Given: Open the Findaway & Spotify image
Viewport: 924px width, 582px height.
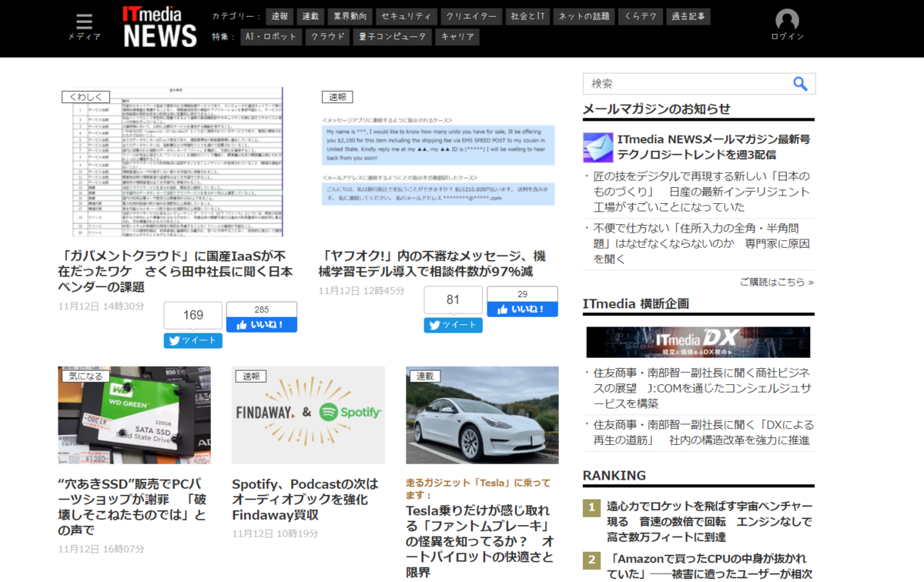Looking at the screenshot, I should (x=308, y=415).
